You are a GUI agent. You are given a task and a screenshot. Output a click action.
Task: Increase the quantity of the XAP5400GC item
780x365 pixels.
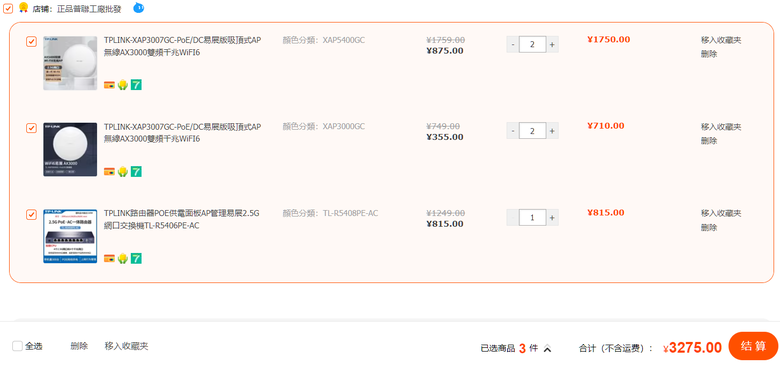click(x=552, y=44)
